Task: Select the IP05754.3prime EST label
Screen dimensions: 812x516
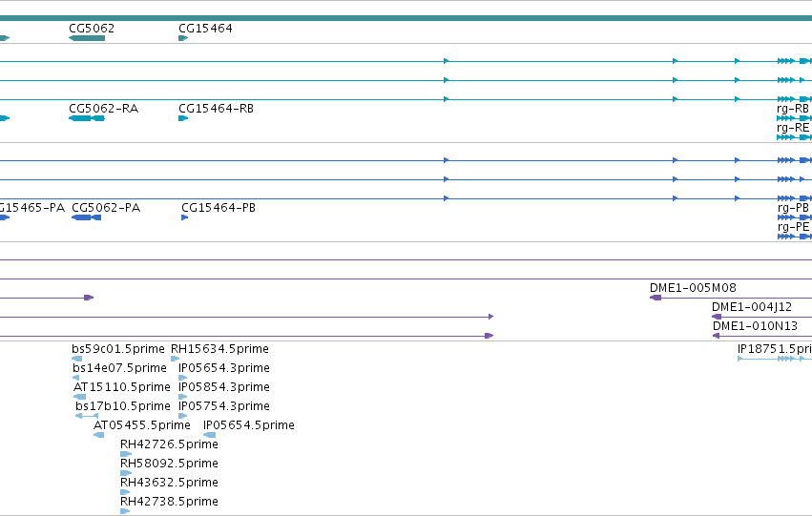Action: point(223,406)
